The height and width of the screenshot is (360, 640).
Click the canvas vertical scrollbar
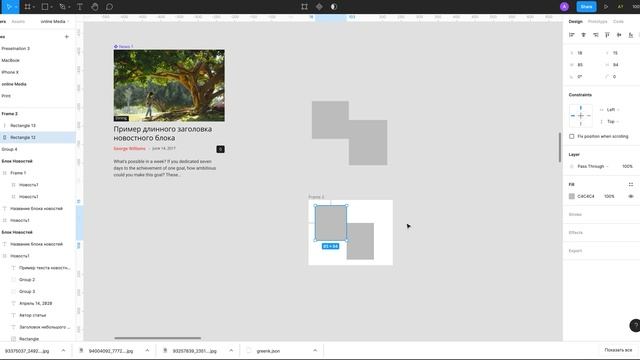coord(560,147)
